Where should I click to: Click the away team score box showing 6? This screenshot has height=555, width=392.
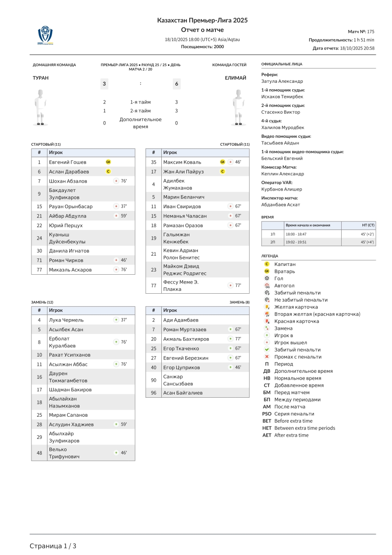point(177,84)
